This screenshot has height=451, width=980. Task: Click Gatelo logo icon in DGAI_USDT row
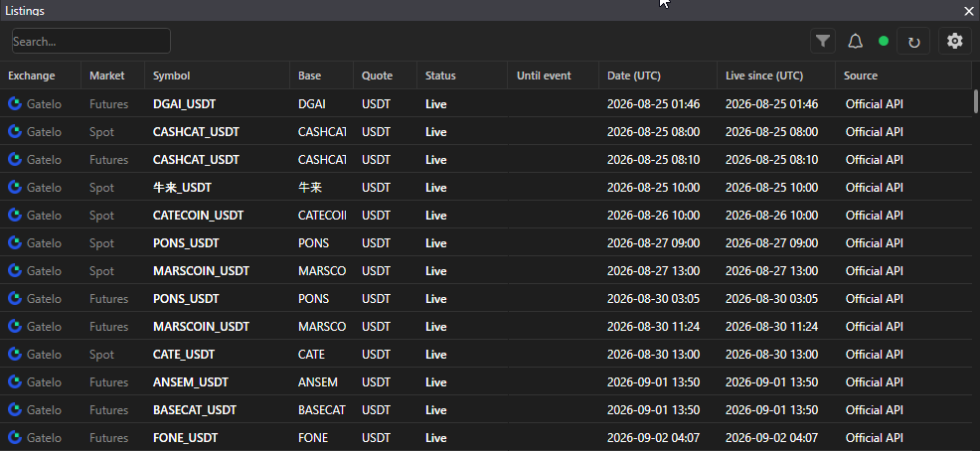15,103
